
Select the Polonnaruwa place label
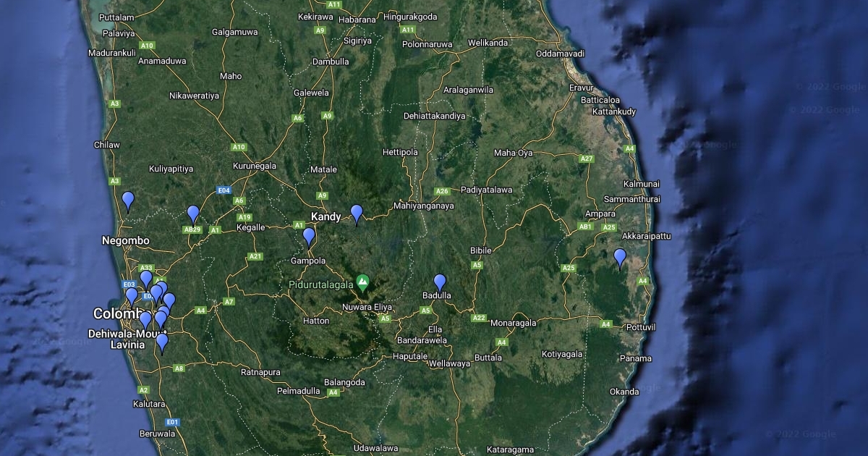coord(427,44)
